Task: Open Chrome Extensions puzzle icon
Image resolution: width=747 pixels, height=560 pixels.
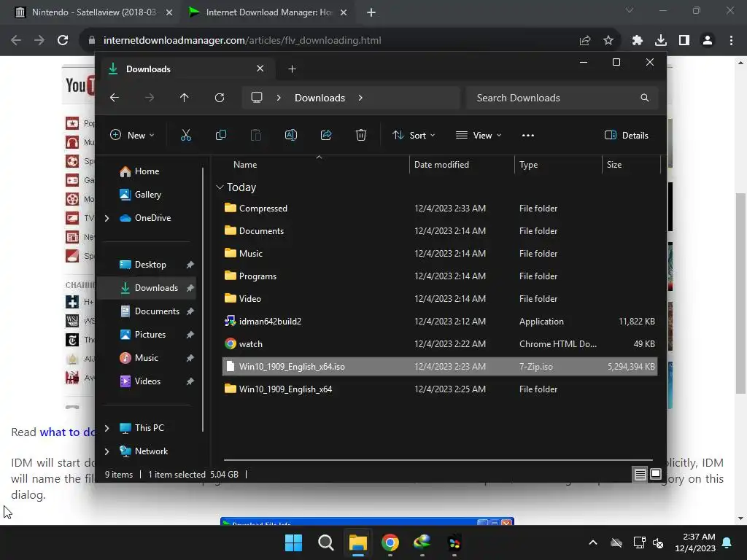Action: click(x=638, y=41)
